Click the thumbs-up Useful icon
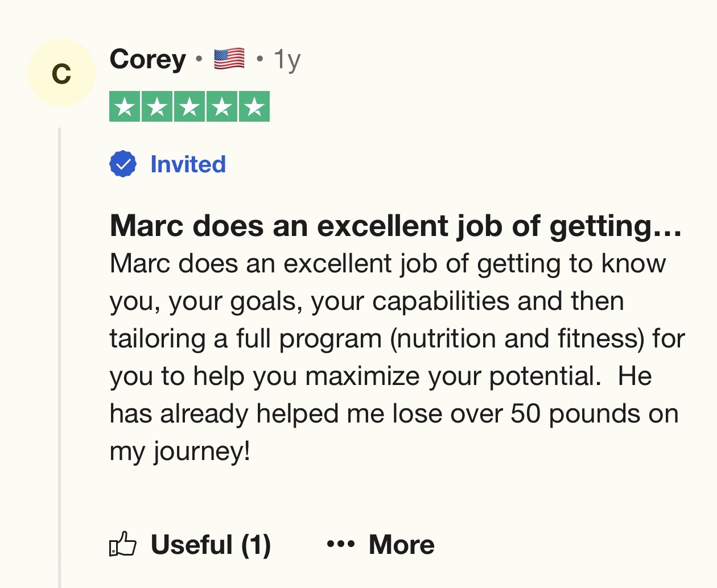717x588 pixels. point(122,544)
